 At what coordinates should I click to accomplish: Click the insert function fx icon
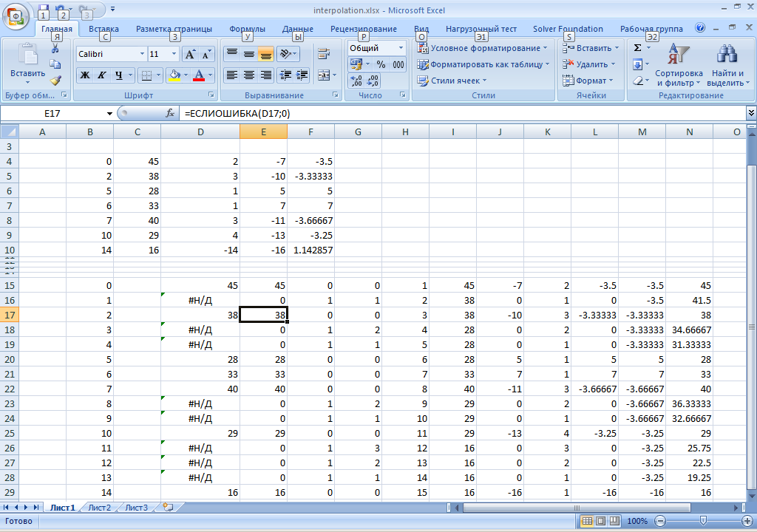(x=169, y=113)
